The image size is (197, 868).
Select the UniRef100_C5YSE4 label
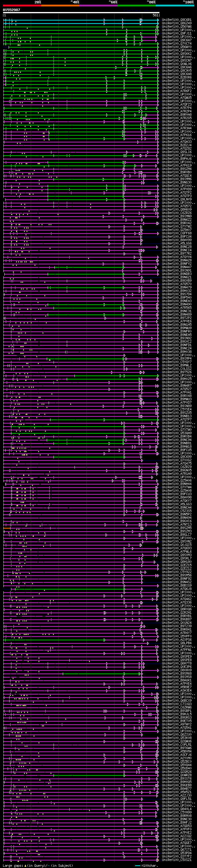pyautogui.click(x=177, y=410)
